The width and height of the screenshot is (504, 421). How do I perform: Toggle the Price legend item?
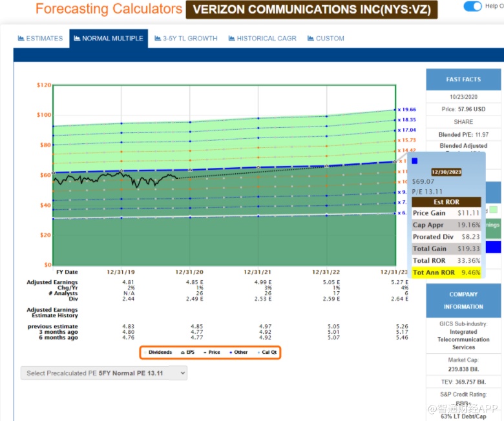point(212,353)
